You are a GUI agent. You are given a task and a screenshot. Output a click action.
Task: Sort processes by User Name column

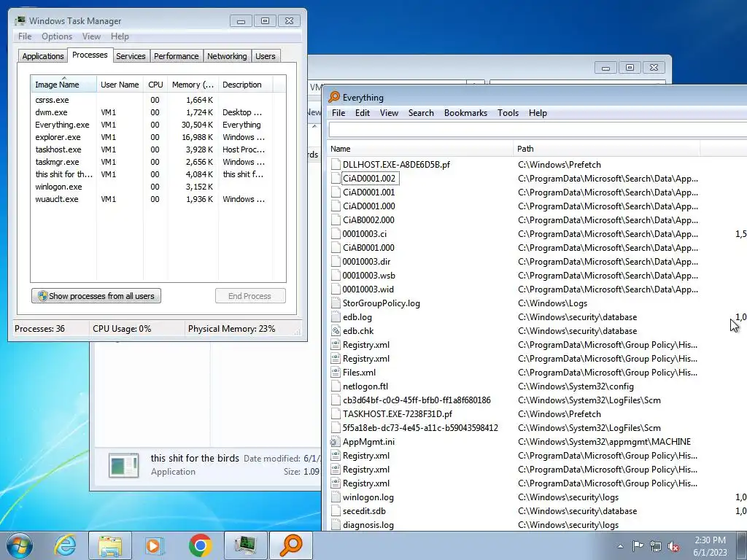120,85
